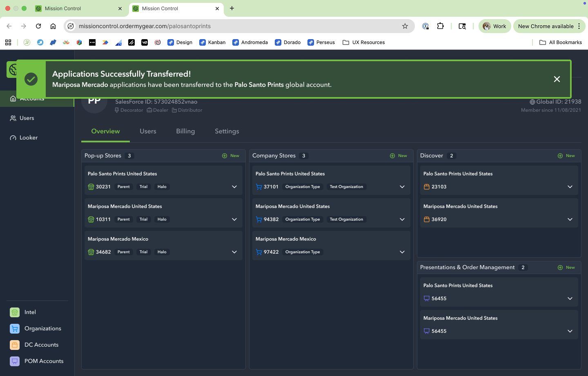Click the Organization Type tag on 97422
This screenshot has width=588, height=376.
303,252
